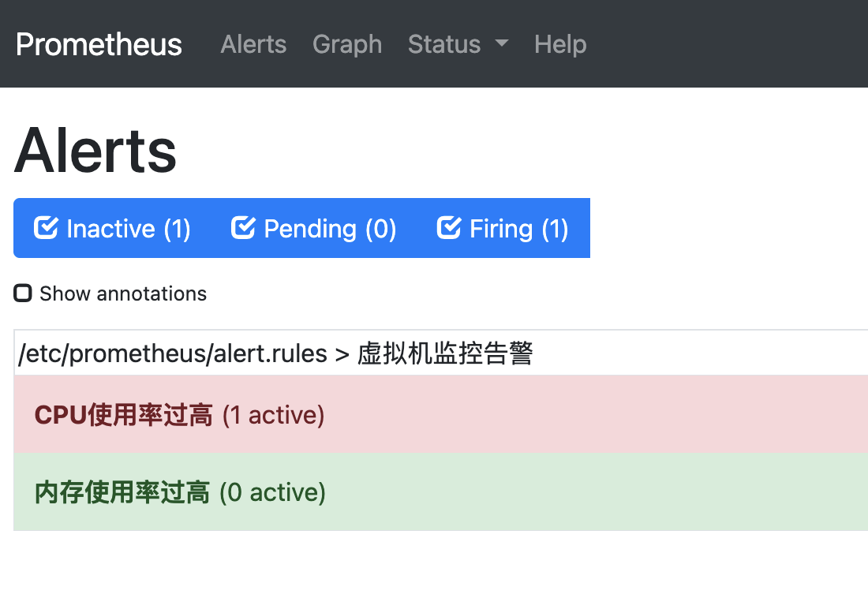Click the red (1 active) count

point(274,415)
